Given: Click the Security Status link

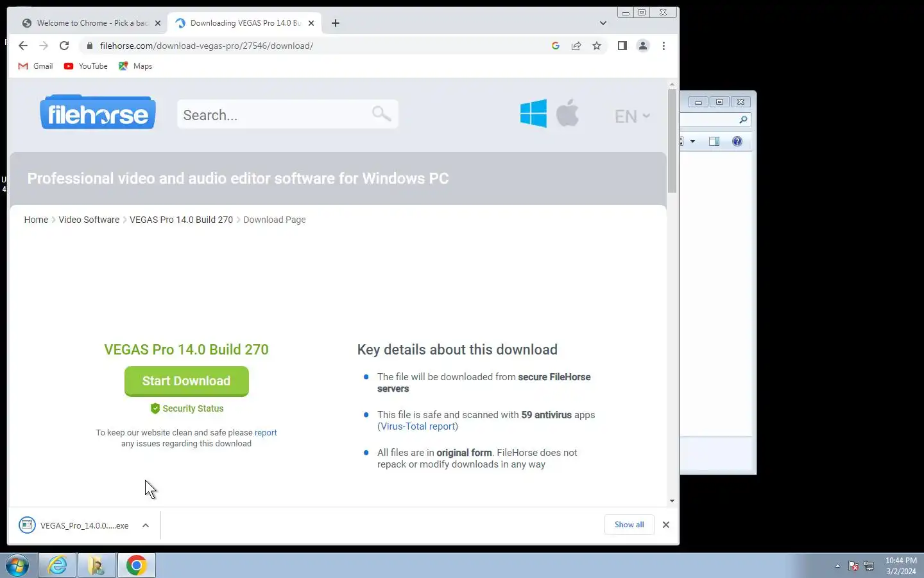Looking at the screenshot, I should pos(187,408).
